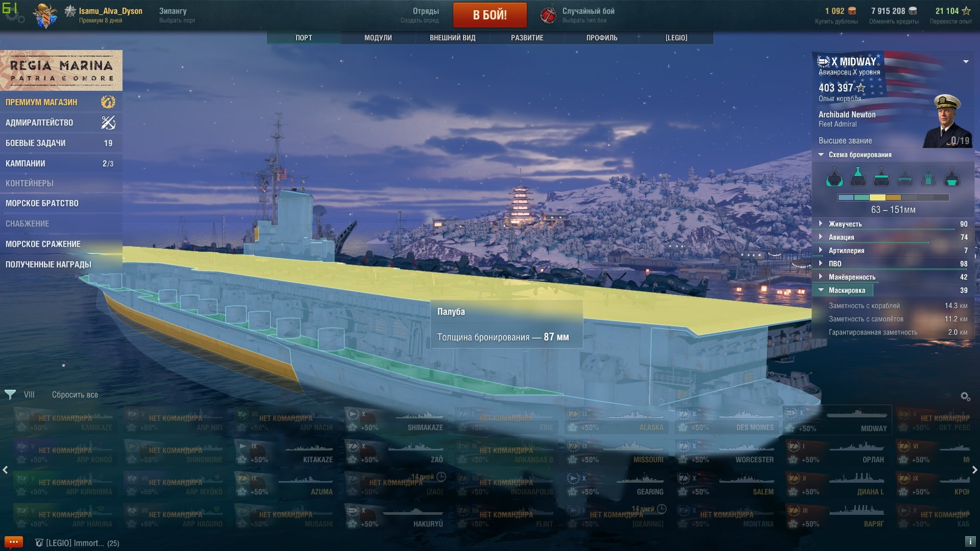Reset carousel filters with Сбросить все
Viewport: 980px width, 551px height.
coord(75,395)
